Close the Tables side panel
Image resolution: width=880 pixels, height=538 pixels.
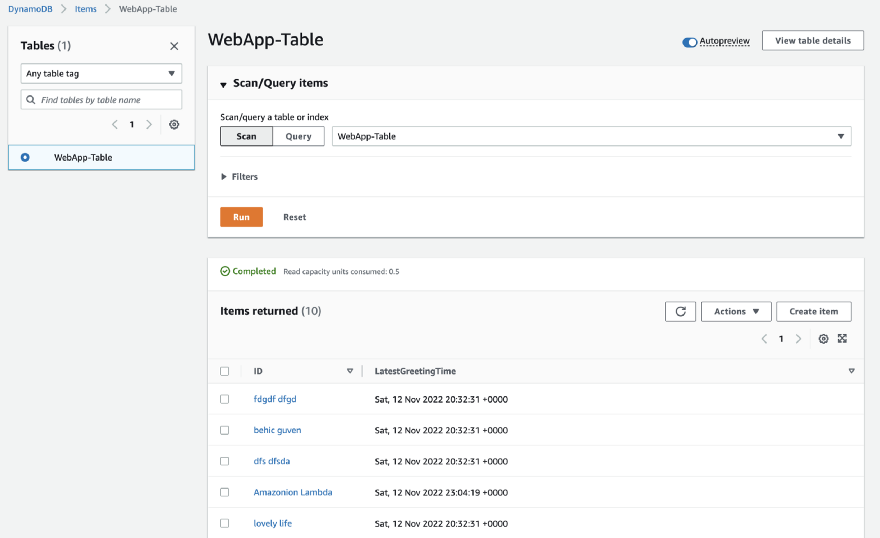point(174,46)
